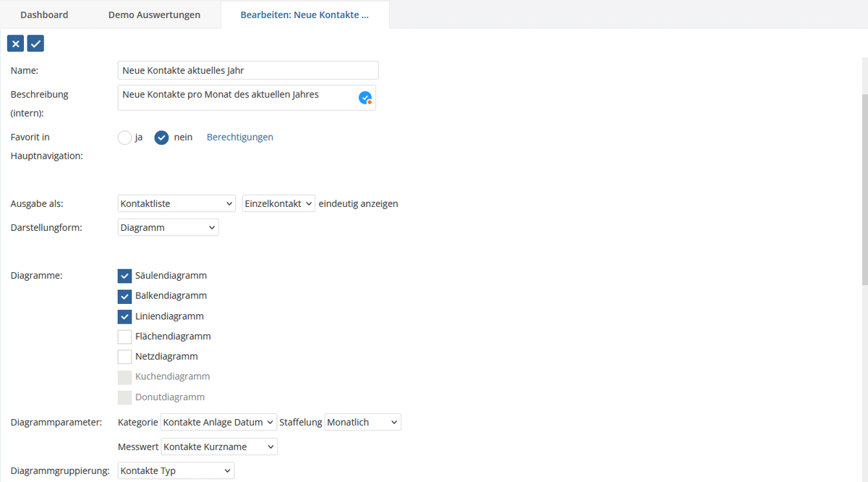Open the Berechtigungen link
868x482 pixels.
click(x=240, y=138)
